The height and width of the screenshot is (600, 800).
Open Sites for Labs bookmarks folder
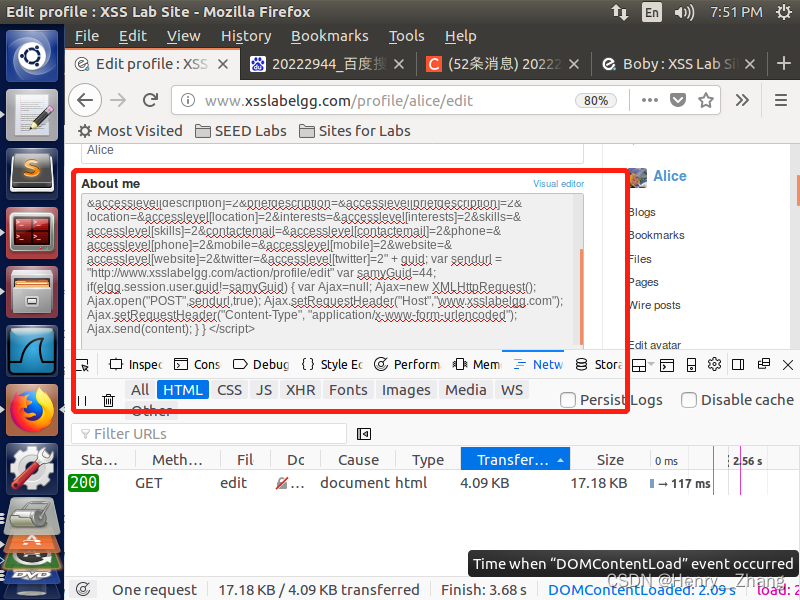(355, 131)
